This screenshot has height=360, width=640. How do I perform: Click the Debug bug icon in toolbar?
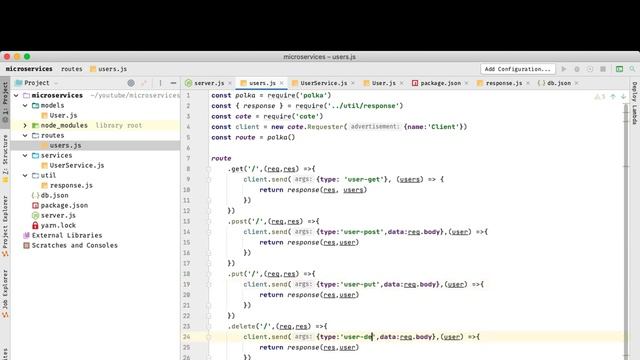(x=577, y=69)
